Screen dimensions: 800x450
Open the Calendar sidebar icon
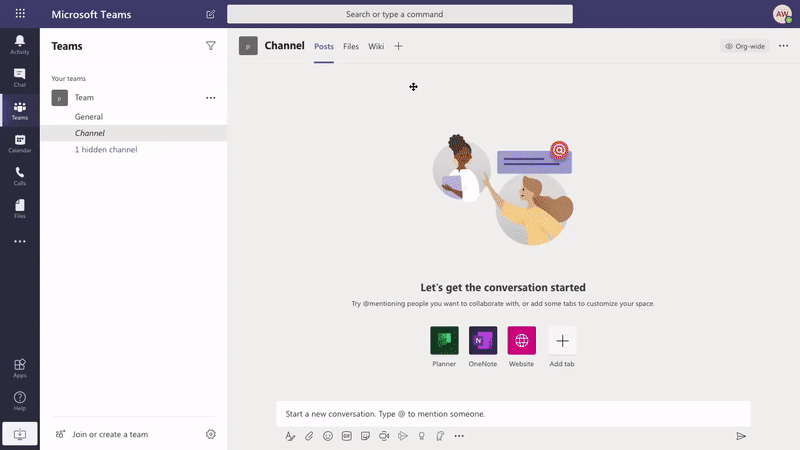coord(20,143)
